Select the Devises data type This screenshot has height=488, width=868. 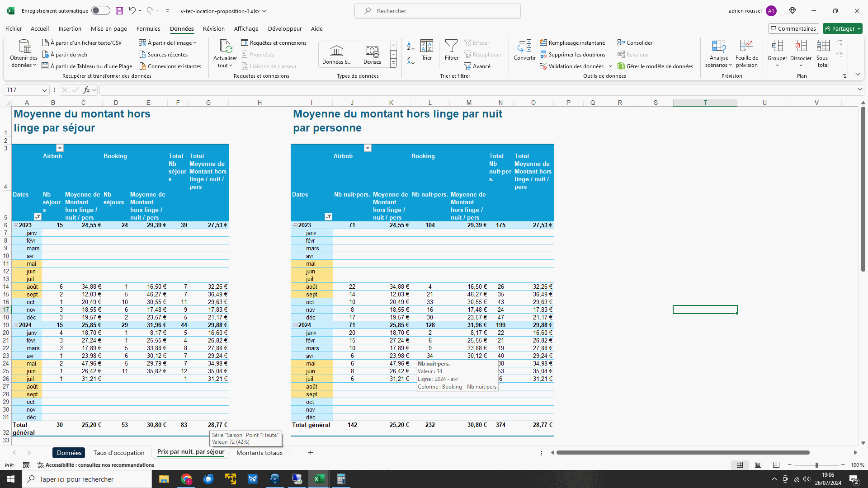tap(372, 54)
